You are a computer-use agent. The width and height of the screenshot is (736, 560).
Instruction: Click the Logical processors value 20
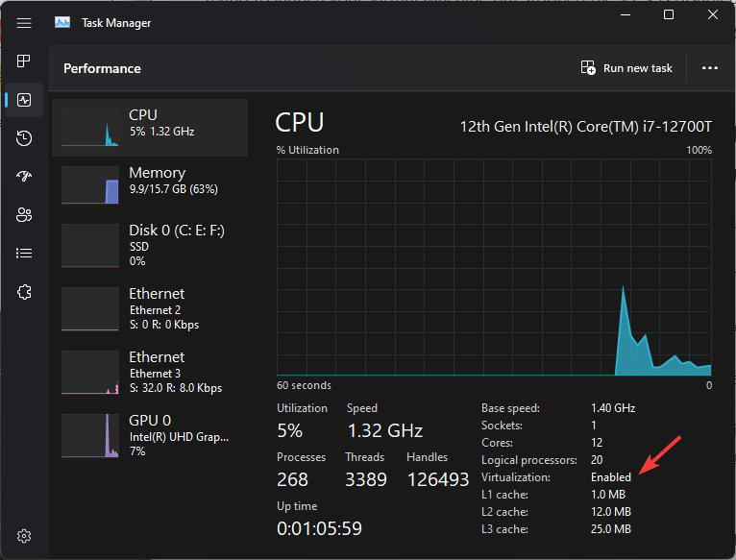click(x=597, y=460)
